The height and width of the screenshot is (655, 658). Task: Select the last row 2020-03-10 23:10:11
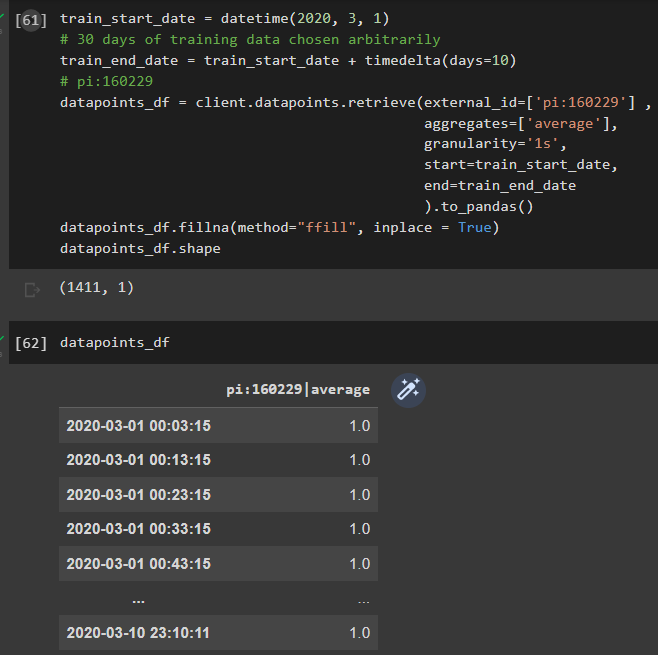[218, 632]
